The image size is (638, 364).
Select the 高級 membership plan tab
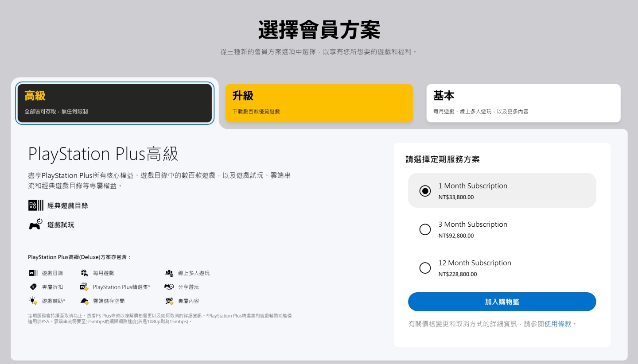pos(115,103)
